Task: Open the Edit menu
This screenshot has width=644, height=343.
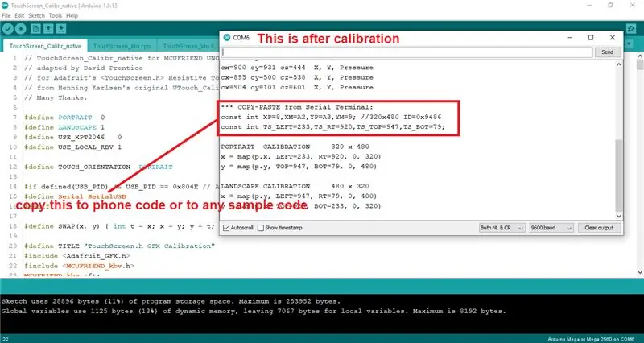Action: (19, 15)
